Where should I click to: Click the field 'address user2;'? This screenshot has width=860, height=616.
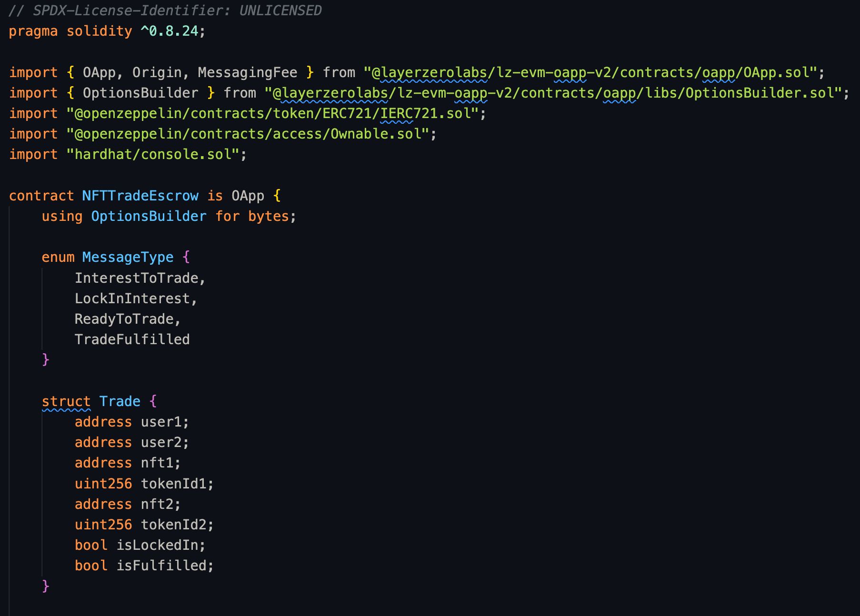132,442
